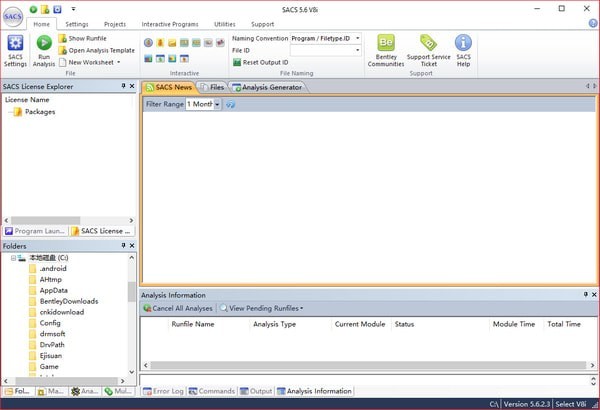
Task: Switch to the SACS License panel tab
Action: click(101, 231)
